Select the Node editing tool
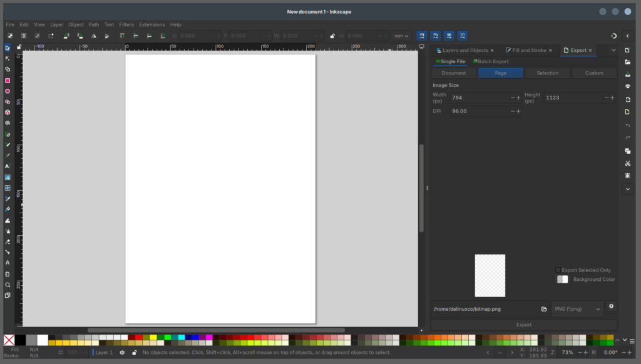The width and height of the screenshot is (641, 364). 7,58
